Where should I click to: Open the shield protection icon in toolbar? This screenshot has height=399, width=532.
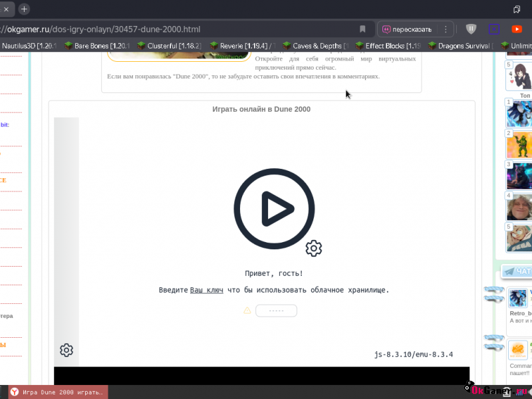coord(471,29)
